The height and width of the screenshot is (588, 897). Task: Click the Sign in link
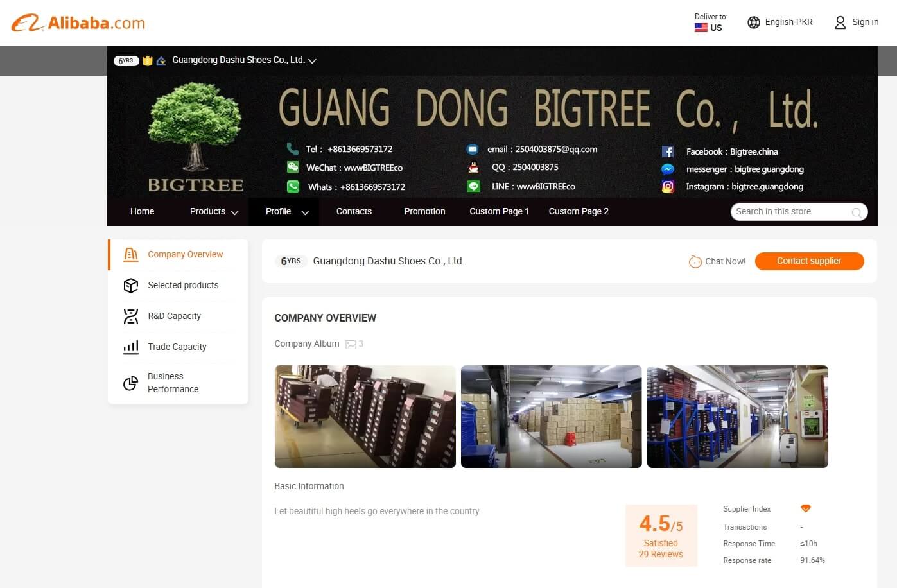pyautogui.click(x=865, y=22)
